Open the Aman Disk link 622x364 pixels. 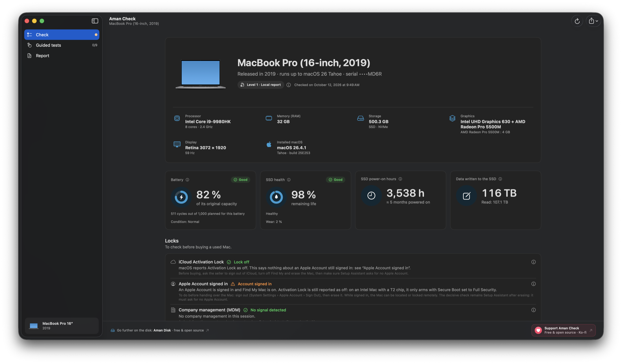[160, 330]
